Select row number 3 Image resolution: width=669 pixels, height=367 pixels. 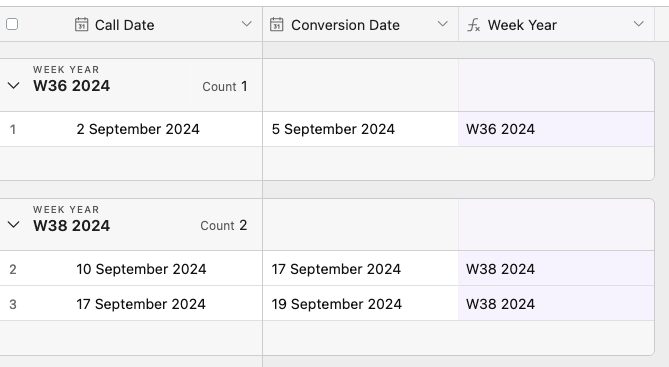13,304
